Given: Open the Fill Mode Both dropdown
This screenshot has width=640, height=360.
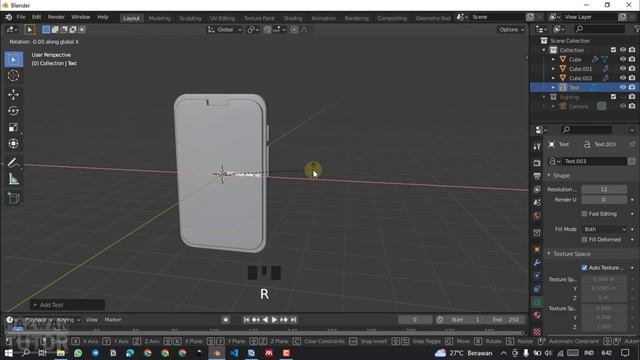Looking at the screenshot, I should click(604, 229).
